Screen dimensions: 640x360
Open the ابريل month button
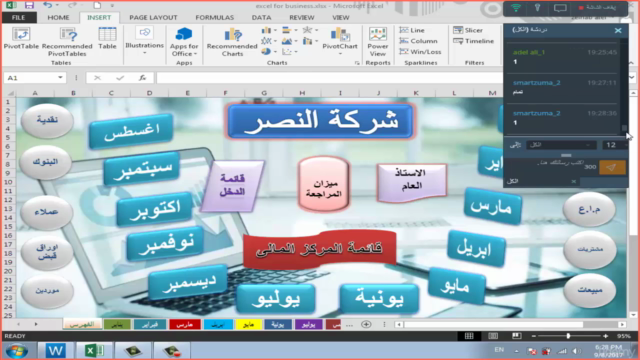click(x=476, y=249)
